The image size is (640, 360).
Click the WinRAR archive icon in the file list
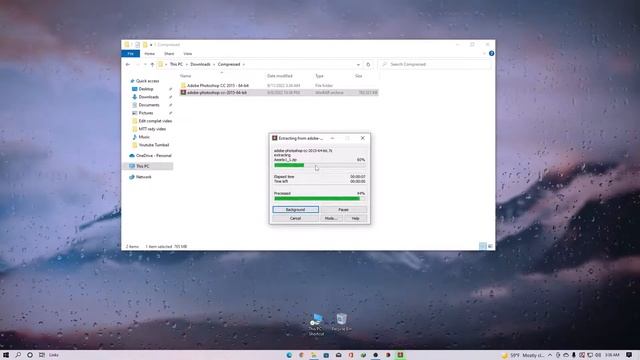tap(183, 93)
